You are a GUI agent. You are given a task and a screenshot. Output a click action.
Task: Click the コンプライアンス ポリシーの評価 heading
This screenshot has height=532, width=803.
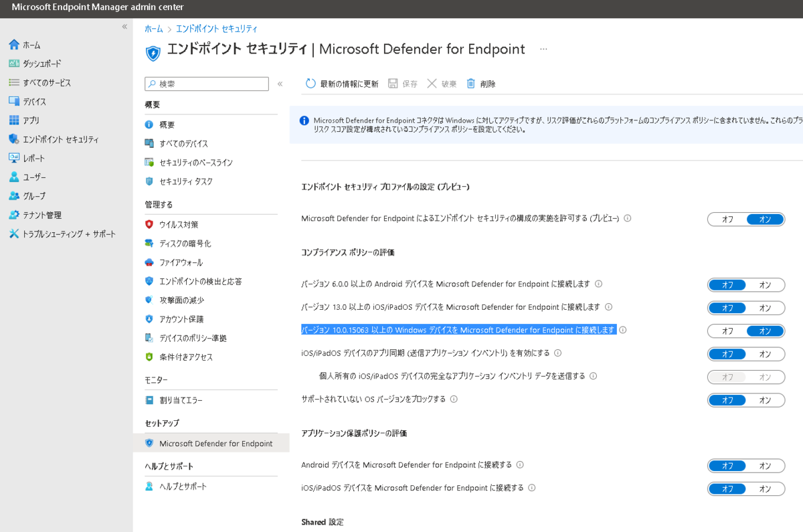click(348, 253)
